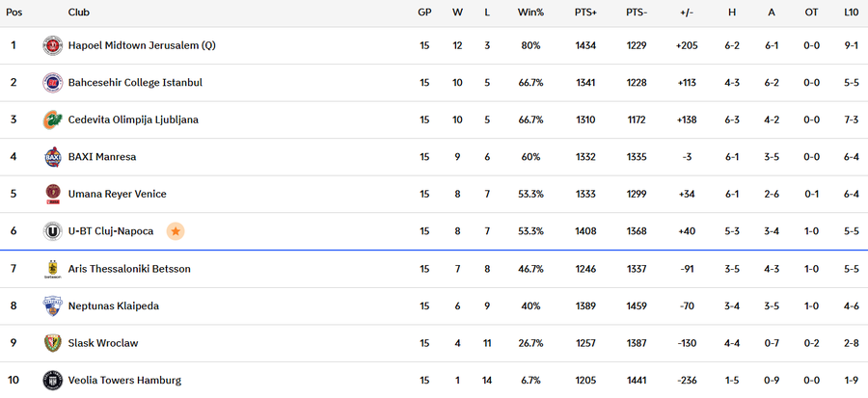
Task: Click the Cedevita Olimpija Ljubljana logo
Action: pyautogui.click(x=52, y=120)
